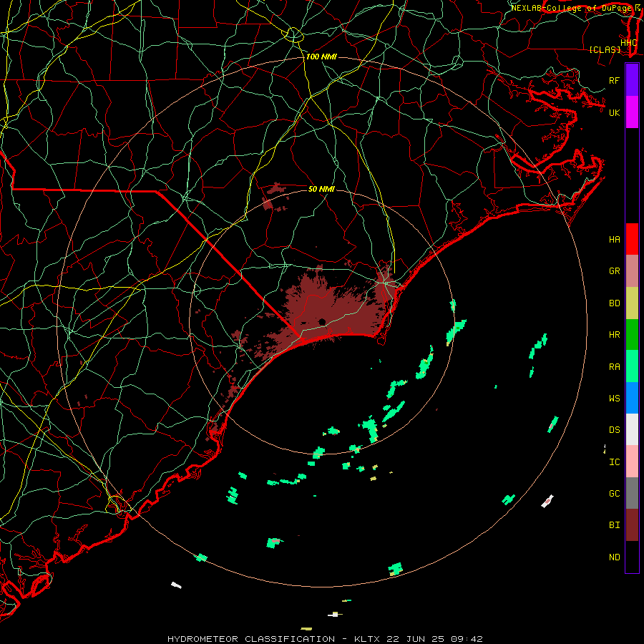
Task: Click the WS legend label
Action: point(614,399)
